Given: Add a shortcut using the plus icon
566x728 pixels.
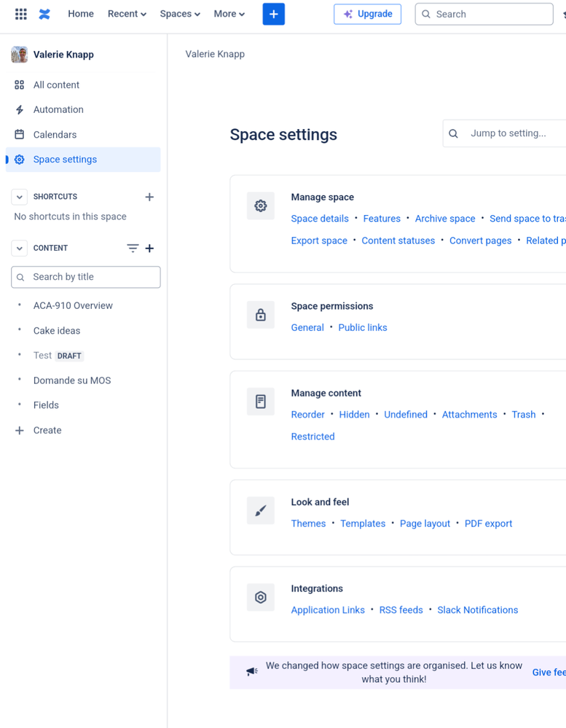Looking at the screenshot, I should point(149,197).
